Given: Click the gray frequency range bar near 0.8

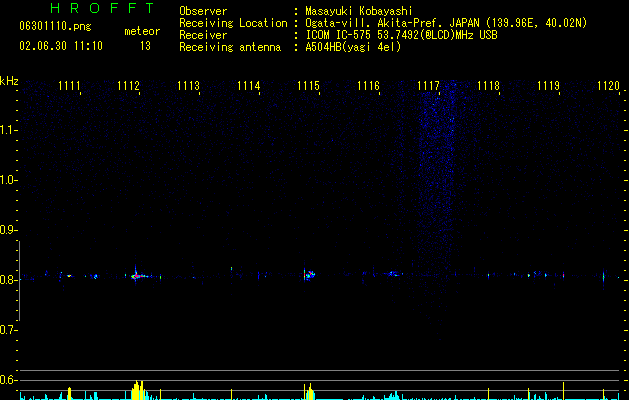Looking at the screenshot, I should coord(20,281).
